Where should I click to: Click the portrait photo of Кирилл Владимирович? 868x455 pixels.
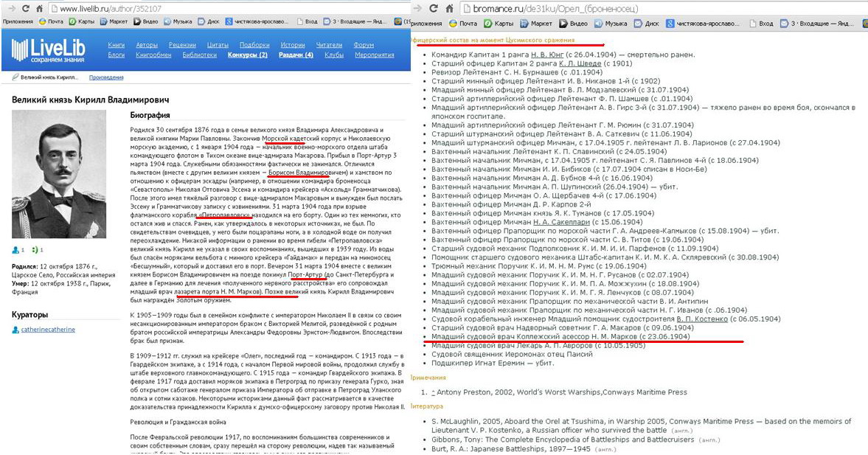(59, 174)
